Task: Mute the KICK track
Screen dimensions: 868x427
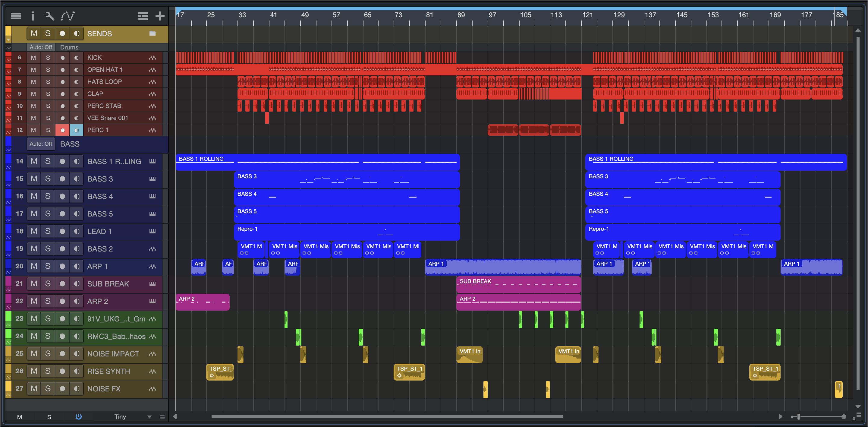Action: point(33,58)
